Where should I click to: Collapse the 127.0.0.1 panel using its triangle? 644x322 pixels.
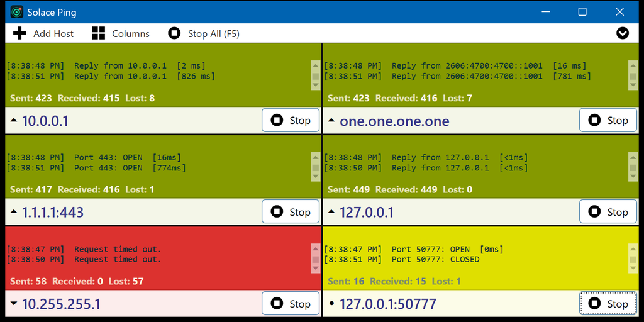[x=332, y=212]
